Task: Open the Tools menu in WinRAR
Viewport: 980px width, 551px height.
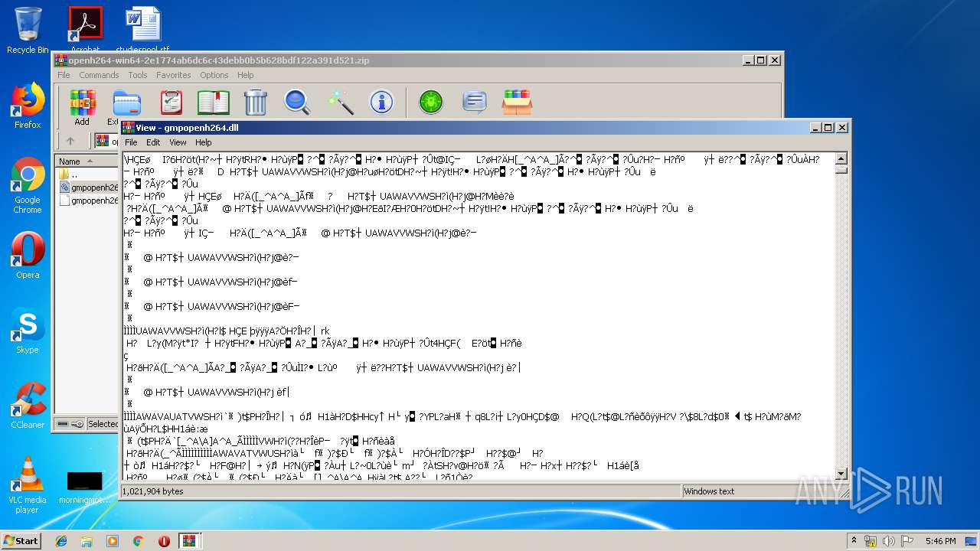Action: coord(138,75)
